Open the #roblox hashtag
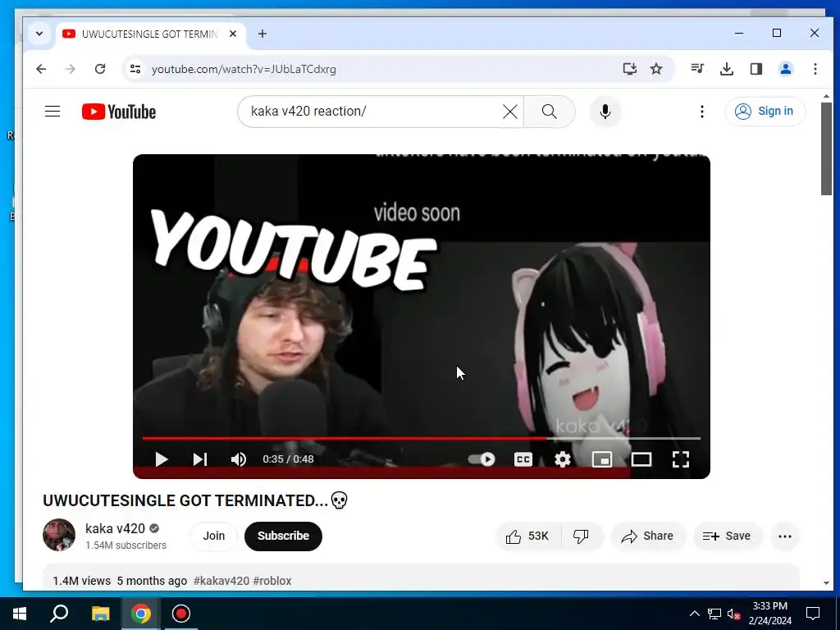The image size is (840, 630). click(x=272, y=581)
